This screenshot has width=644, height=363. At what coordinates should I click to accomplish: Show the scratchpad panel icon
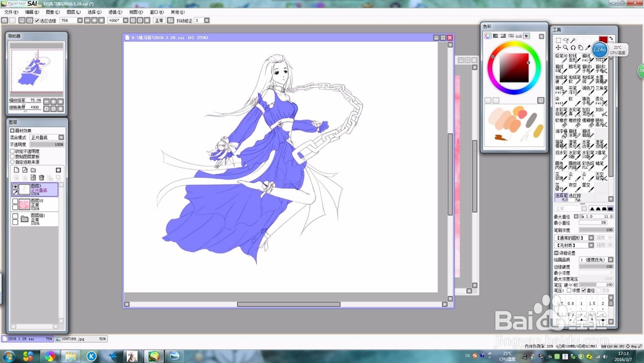pos(527,35)
